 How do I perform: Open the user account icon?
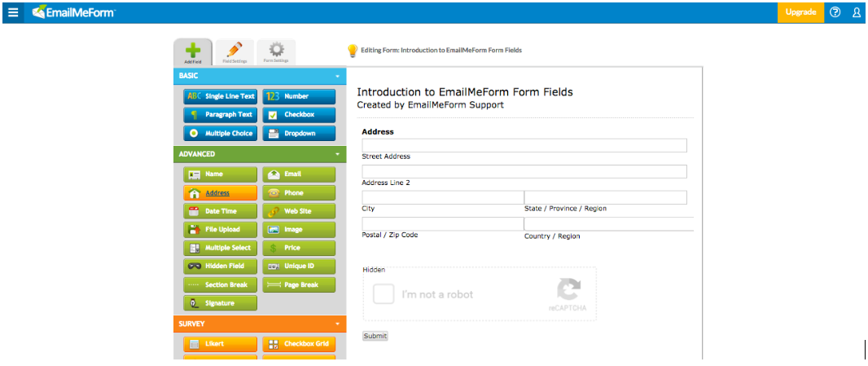(x=857, y=12)
